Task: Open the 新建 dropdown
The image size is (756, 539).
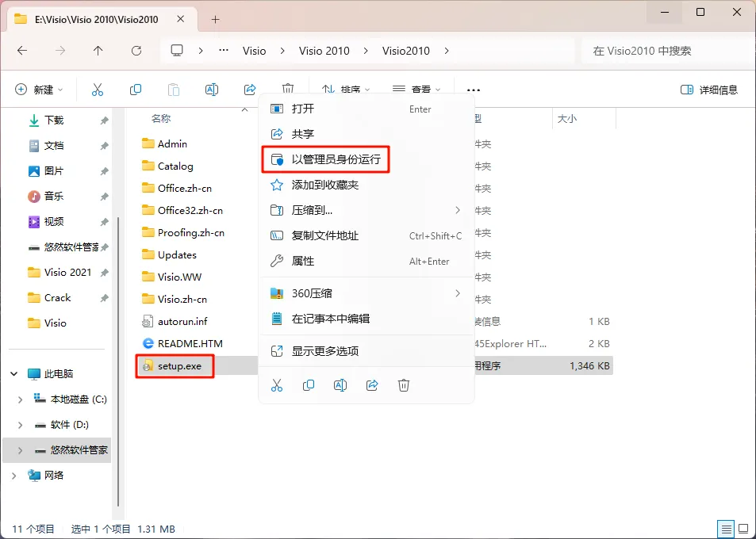Action: pyautogui.click(x=39, y=90)
